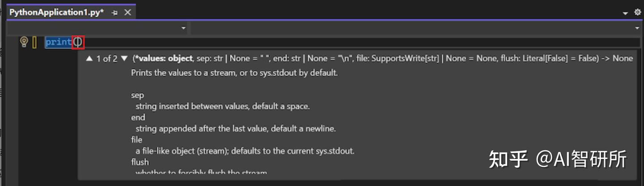Click the red-boxed parentheses after print
Image resolution: width=644 pixels, height=186 pixels.
(x=78, y=42)
